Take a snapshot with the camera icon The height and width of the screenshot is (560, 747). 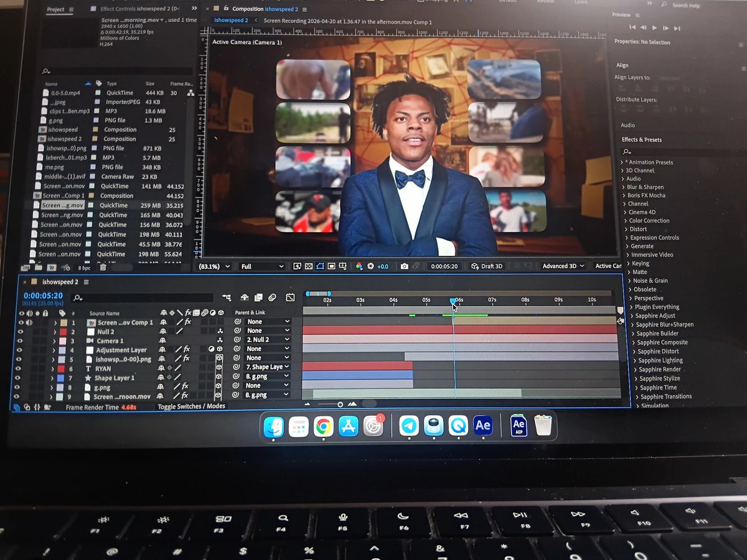click(x=404, y=266)
